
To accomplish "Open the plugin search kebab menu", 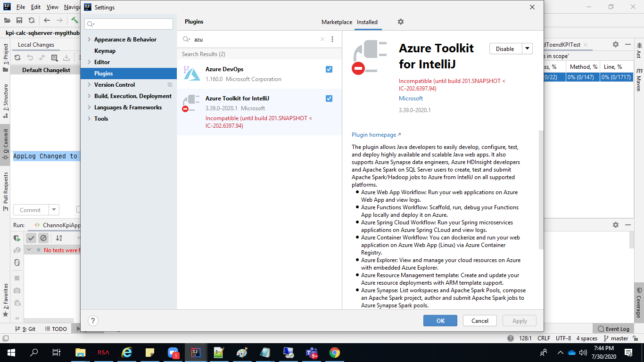I will (333, 39).
